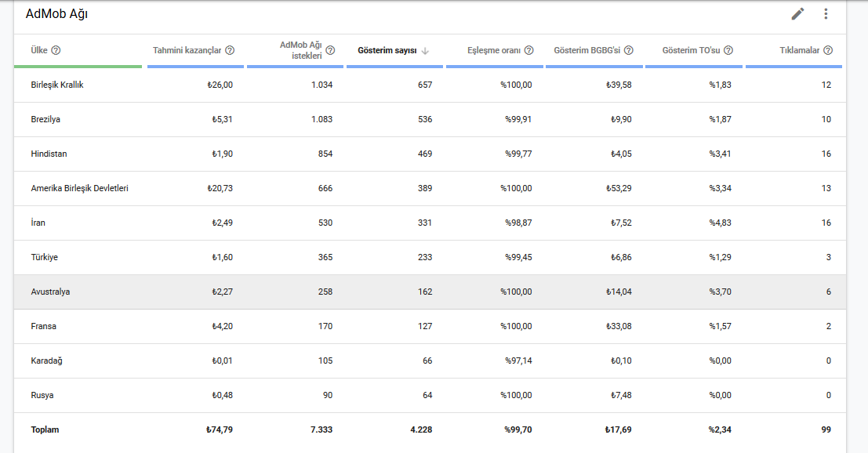Click the ₺20,73 earnings value
Image resolution: width=868 pixels, height=453 pixels.
220,188
